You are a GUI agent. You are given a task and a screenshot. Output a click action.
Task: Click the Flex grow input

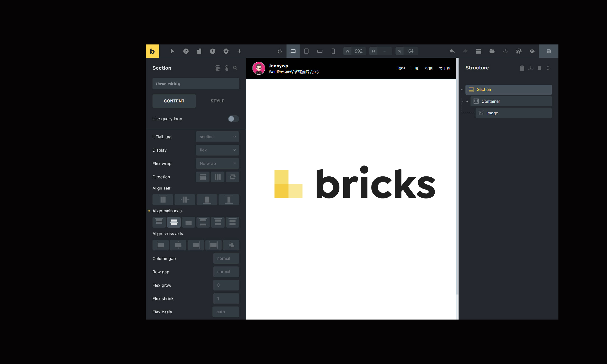pyautogui.click(x=226, y=285)
